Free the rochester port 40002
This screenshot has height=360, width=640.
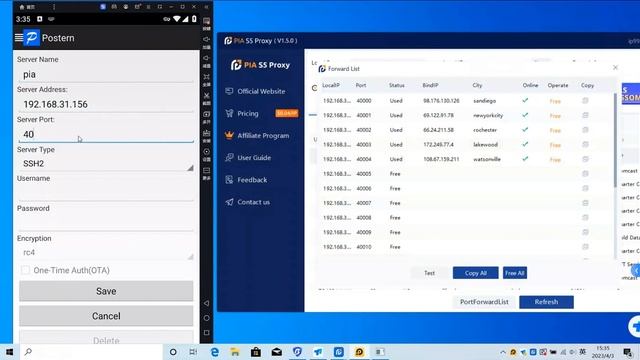pos(555,131)
